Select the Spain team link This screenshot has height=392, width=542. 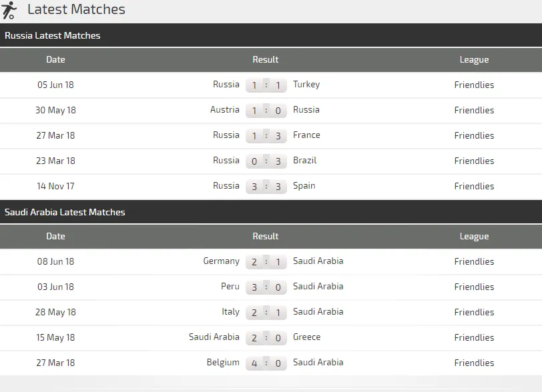[304, 186]
